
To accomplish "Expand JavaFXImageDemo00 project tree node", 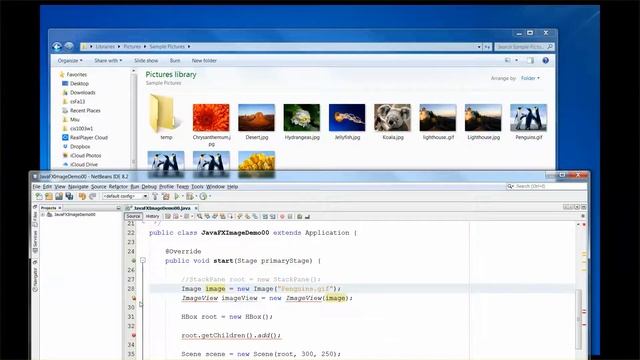I will (42, 214).
